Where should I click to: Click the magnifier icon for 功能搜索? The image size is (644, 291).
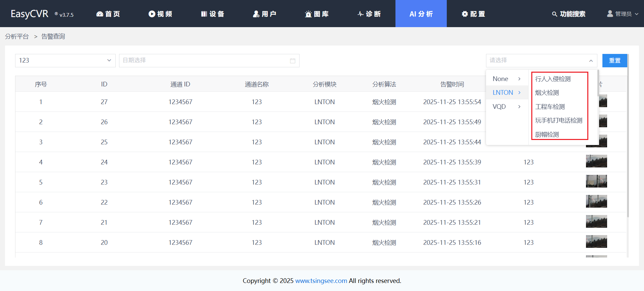click(554, 14)
